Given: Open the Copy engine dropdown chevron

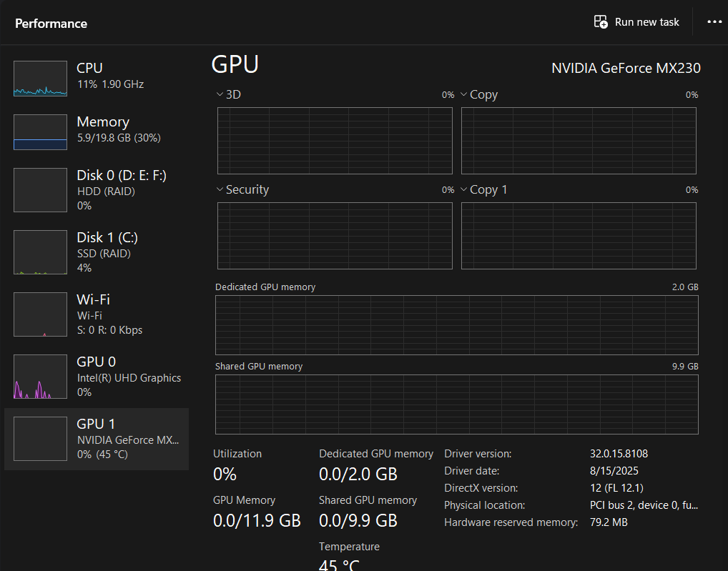Looking at the screenshot, I should [x=463, y=94].
